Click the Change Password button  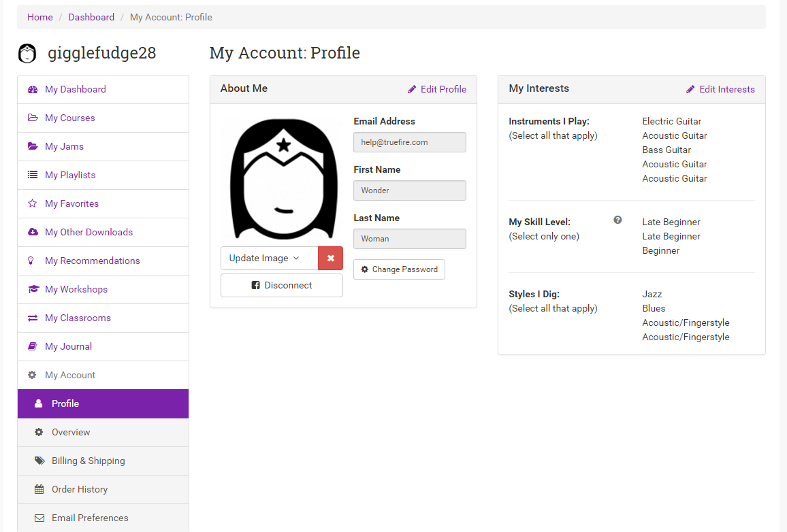click(x=400, y=269)
